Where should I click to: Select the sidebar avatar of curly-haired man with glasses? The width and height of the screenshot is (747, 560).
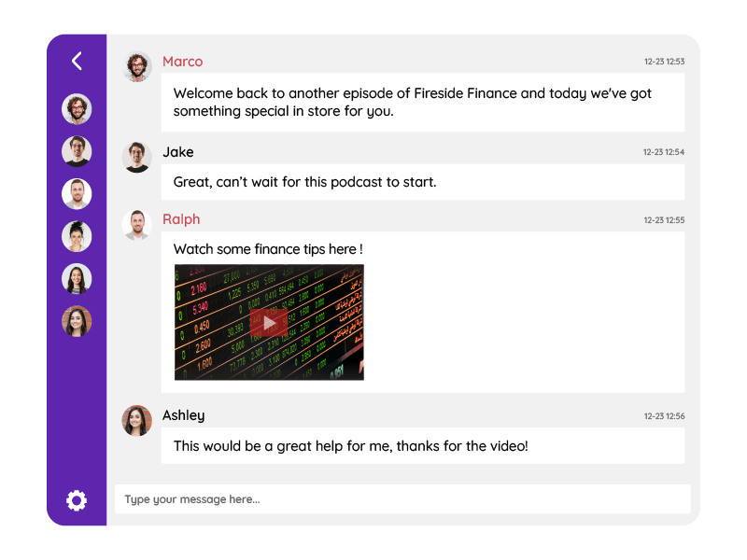(x=77, y=108)
